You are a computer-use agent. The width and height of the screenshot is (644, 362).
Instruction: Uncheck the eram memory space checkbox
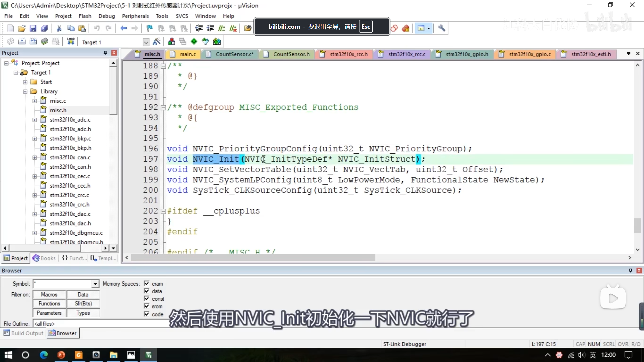147,284
